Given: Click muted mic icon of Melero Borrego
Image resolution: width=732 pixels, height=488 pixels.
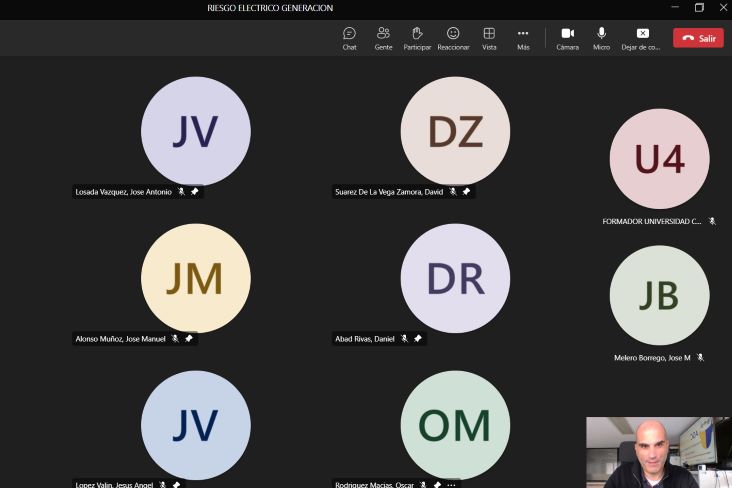Looking at the screenshot, I should coord(700,358).
